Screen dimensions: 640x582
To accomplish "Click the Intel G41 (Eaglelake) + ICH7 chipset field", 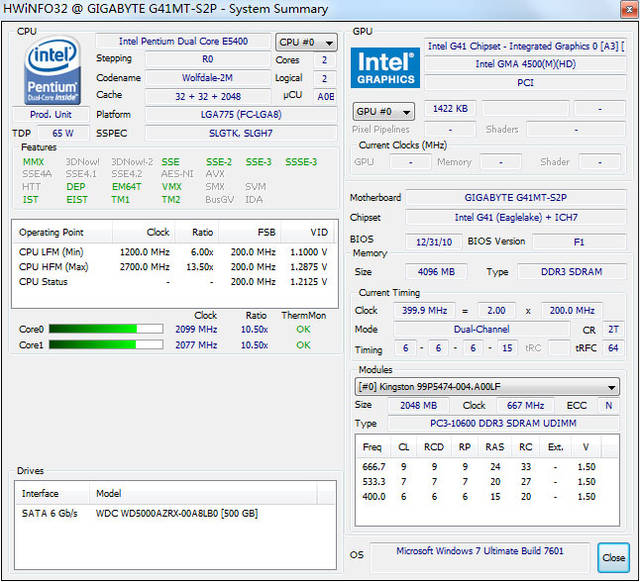I will (x=516, y=217).
